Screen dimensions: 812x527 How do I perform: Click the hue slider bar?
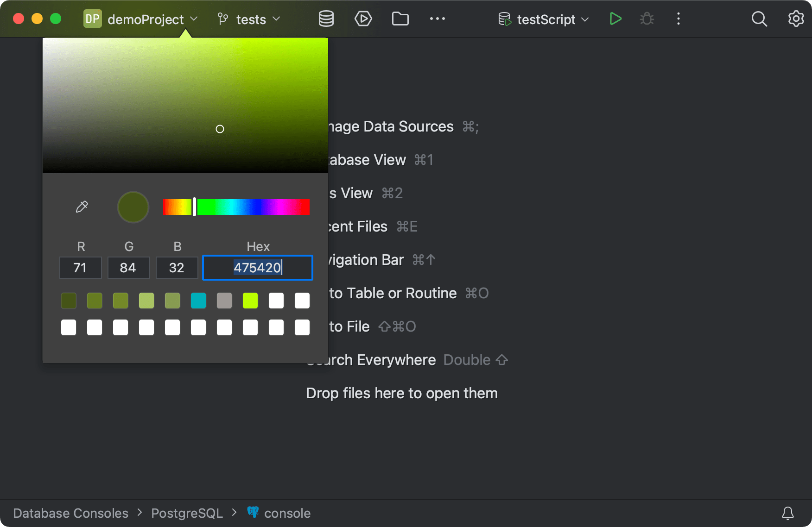236,207
